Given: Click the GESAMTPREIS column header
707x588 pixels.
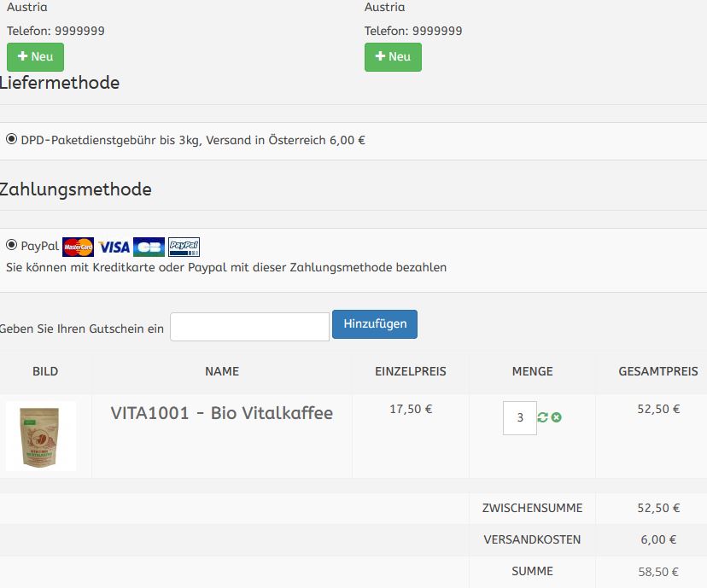Looking at the screenshot, I should point(657,371).
